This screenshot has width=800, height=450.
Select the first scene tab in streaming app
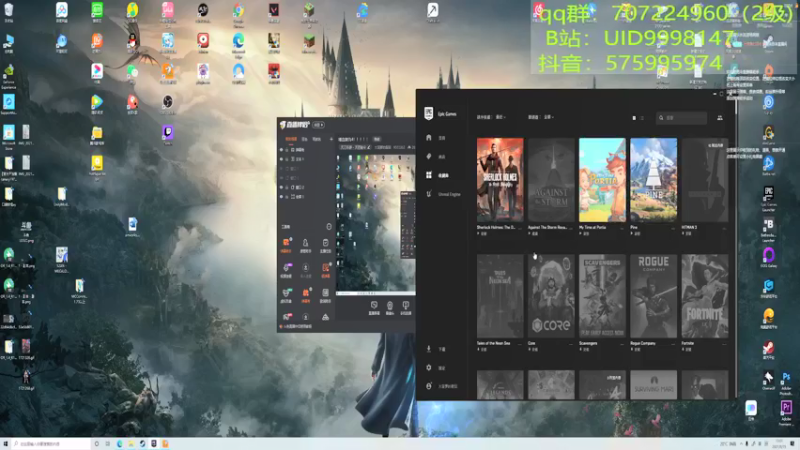[x=291, y=139]
